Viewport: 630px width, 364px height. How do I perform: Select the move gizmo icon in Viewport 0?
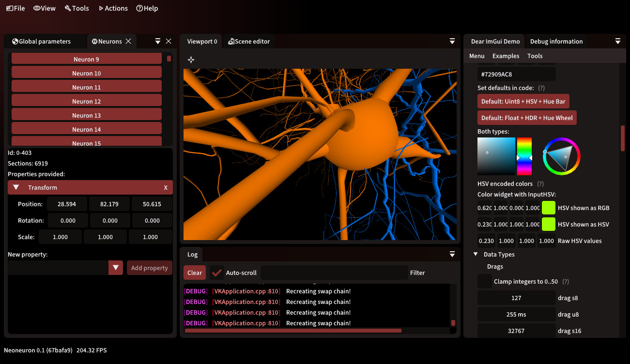191,60
